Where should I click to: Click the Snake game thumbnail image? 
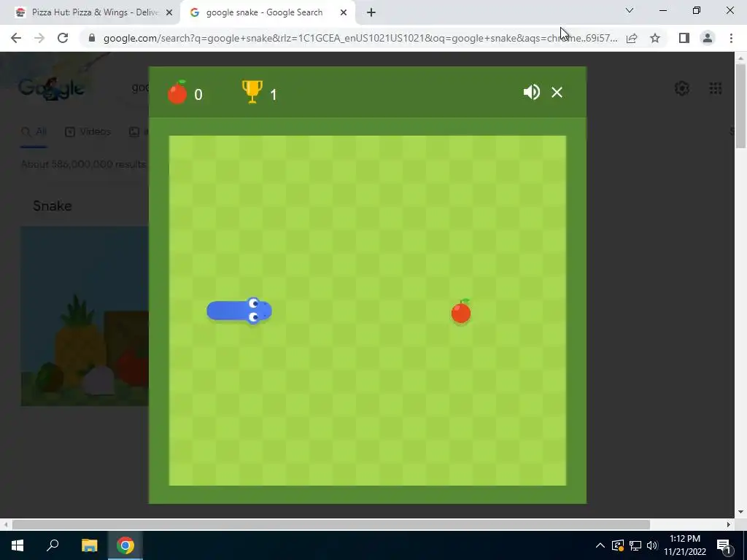(x=85, y=316)
